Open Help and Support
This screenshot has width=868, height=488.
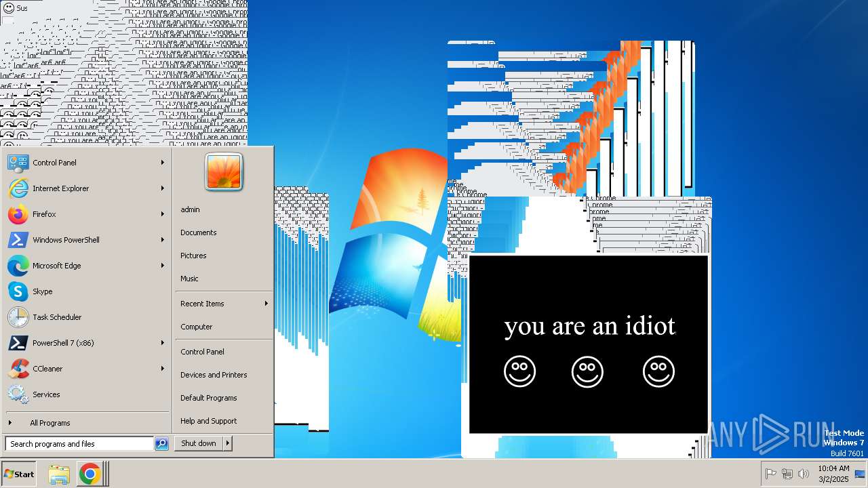[209, 421]
